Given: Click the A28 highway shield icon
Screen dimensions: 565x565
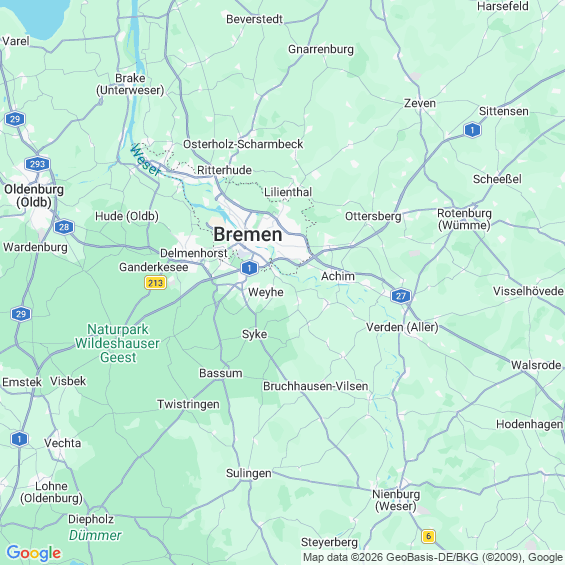Looking at the screenshot, I should 64,227.
